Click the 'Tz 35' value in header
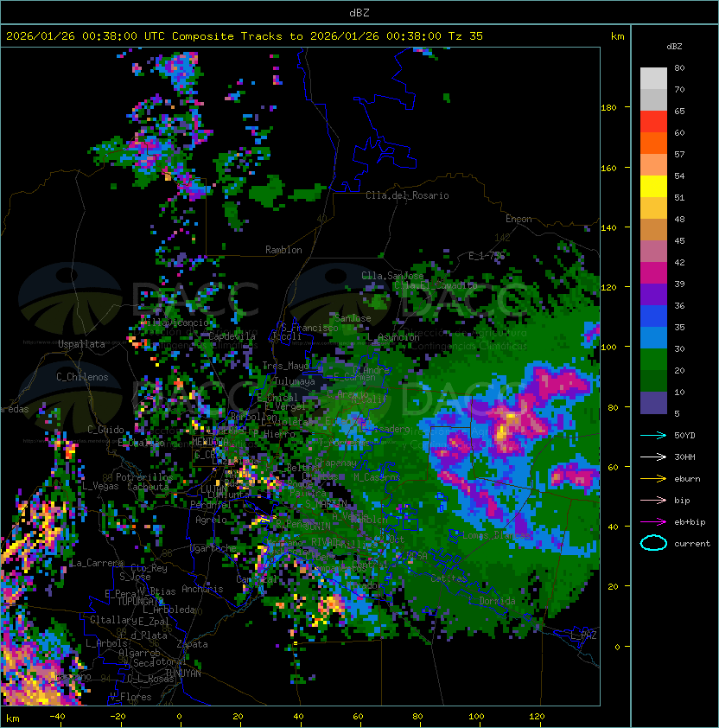Screen dimensions: 719x728 pos(466,36)
